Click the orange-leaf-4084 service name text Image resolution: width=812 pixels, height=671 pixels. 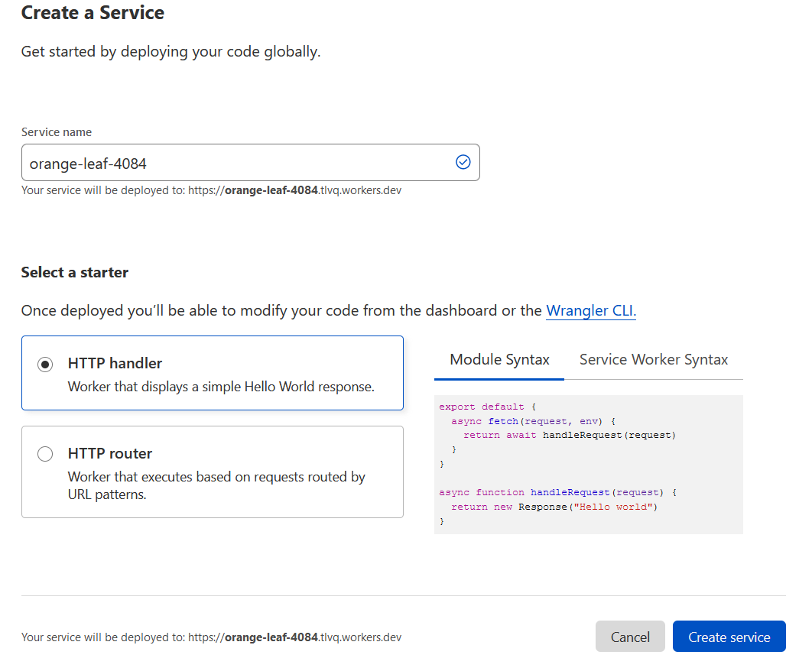[86, 162]
